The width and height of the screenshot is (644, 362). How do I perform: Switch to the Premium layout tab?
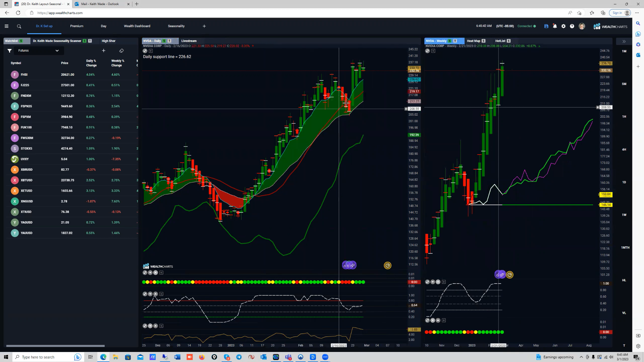[77, 26]
